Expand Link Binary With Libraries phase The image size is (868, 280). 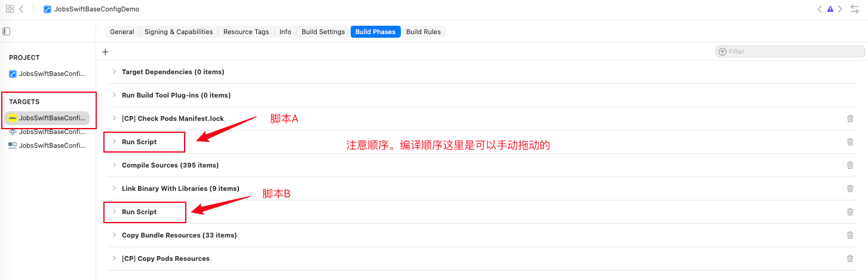114,188
